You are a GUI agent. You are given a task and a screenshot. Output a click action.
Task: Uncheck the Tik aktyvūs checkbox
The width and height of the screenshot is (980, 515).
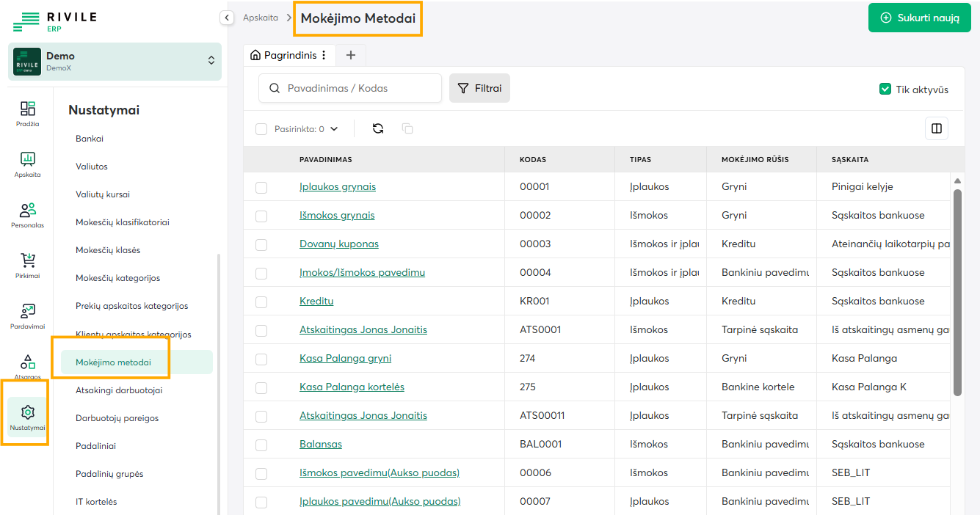tap(885, 90)
